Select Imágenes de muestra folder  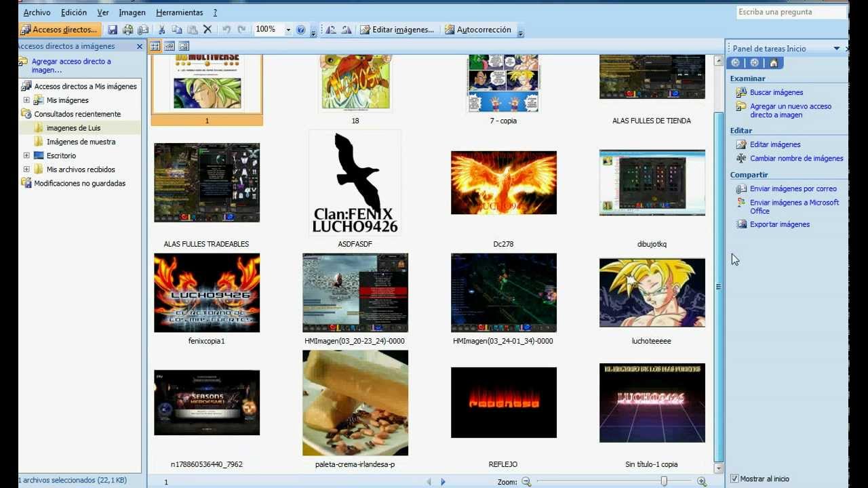point(81,142)
